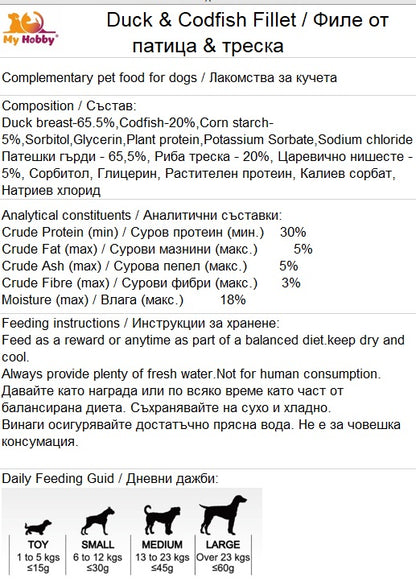The width and height of the screenshot is (416, 582).
Task: Select the Toy dog silhouette icon
Action: pyautogui.click(x=38, y=527)
